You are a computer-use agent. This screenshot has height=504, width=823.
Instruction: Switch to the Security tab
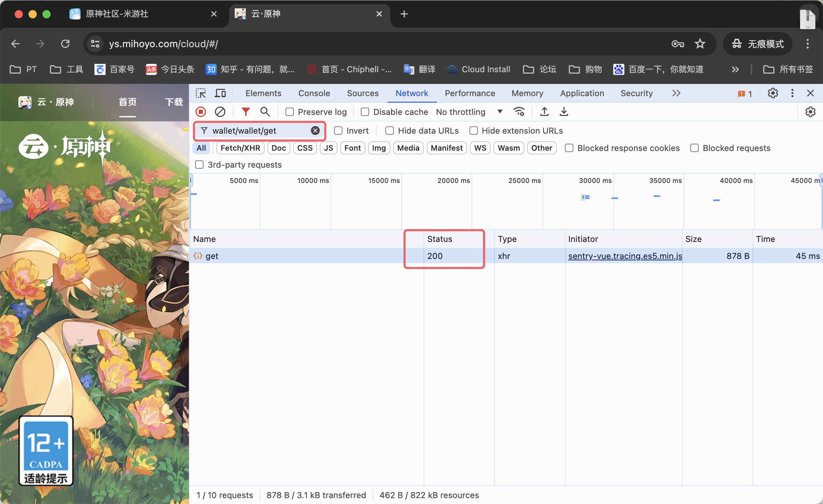(637, 93)
